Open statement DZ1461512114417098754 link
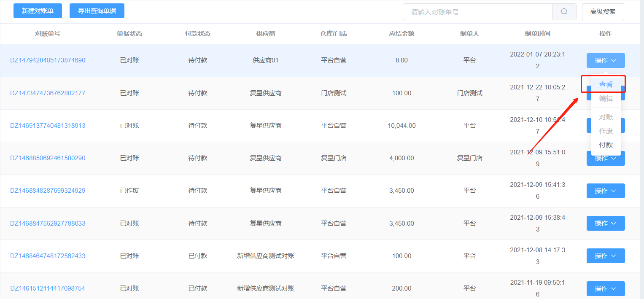 (x=48, y=288)
